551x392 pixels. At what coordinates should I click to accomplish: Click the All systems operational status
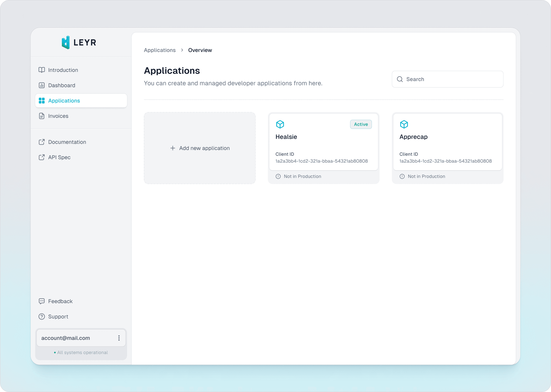[x=81, y=352]
